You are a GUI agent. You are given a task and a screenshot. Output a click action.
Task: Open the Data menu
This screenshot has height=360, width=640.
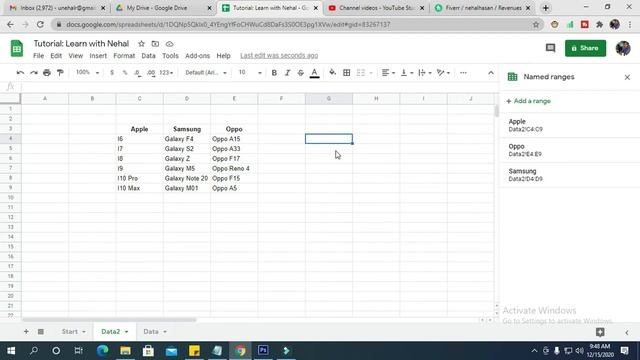pyautogui.click(x=148, y=56)
